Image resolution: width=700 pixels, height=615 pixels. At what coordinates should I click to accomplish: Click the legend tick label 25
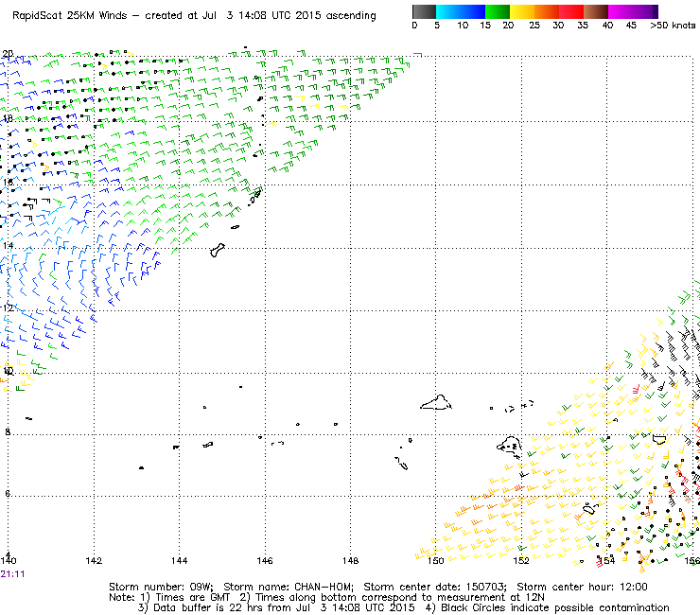[x=534, y=26]
